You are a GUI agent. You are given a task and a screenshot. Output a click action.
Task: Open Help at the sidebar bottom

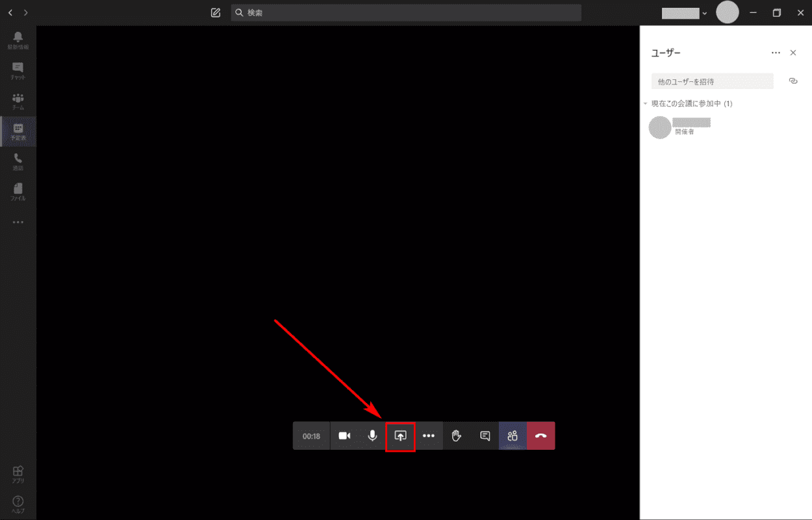[x=18, y=504]
